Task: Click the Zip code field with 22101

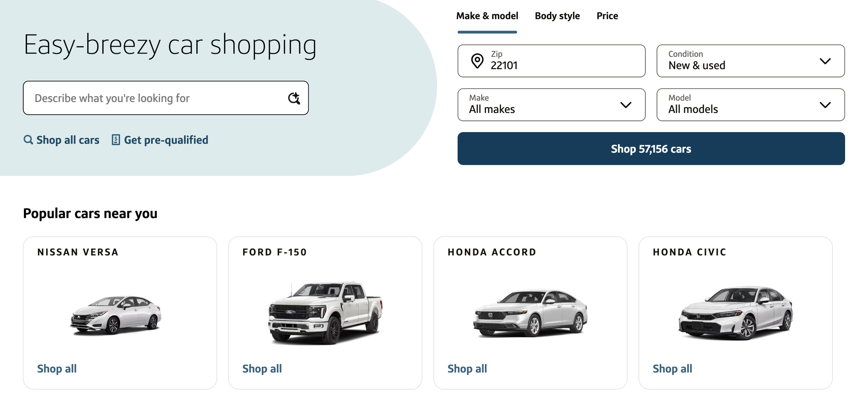Action: [551, 61]
